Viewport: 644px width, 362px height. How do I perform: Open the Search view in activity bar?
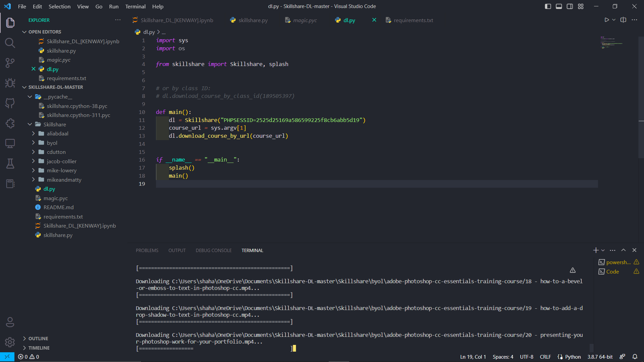[x=10, y=43]
